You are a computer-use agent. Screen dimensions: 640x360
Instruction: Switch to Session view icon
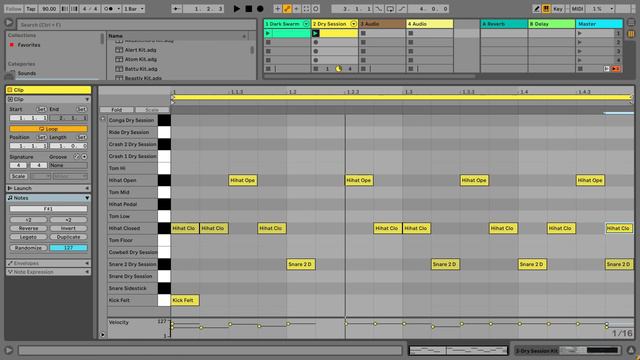tap(631, 34)
